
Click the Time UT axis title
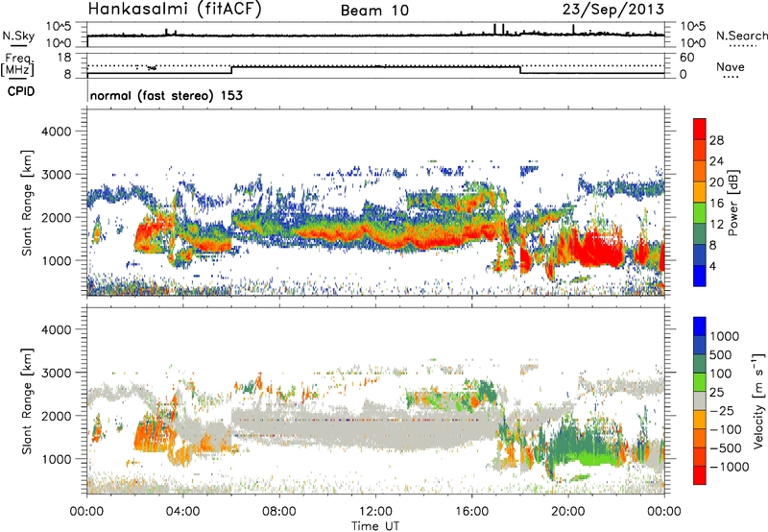tap(375, 526)
